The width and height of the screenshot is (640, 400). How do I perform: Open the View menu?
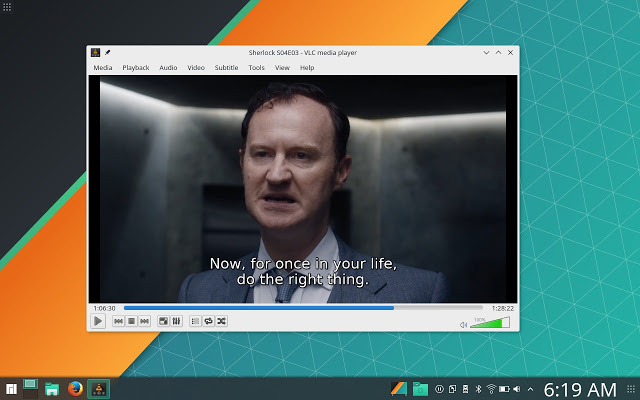pyautogui.click(x=282, y=68)
